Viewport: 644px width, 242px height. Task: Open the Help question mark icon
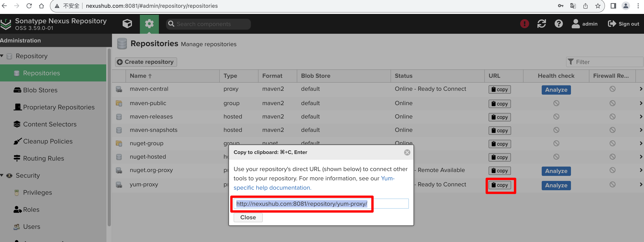[559, 24]
